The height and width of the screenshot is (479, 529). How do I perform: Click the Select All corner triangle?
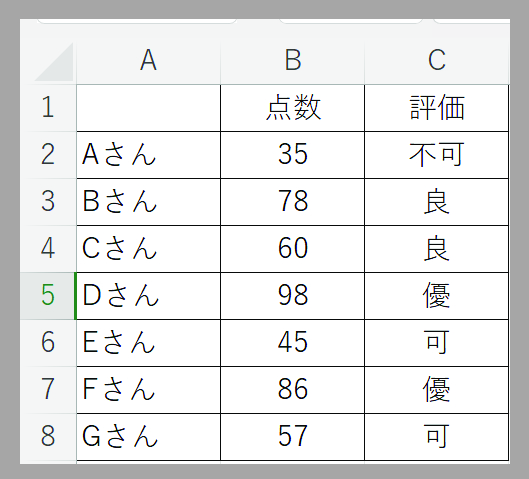(54, 62)
